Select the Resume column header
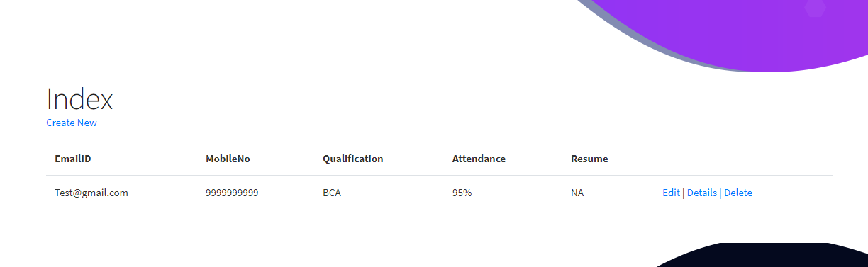This screenshot has height=267, width=868. click(589, 159)
